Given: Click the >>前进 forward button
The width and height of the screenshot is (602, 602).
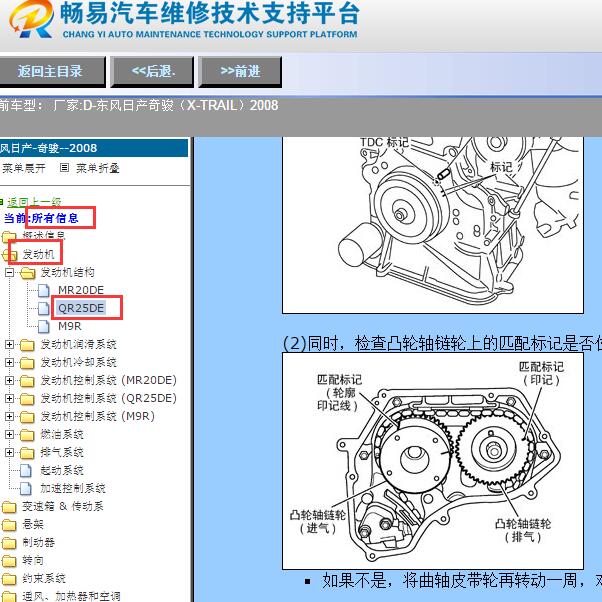Looking at the screenshot, I should 240,71.
